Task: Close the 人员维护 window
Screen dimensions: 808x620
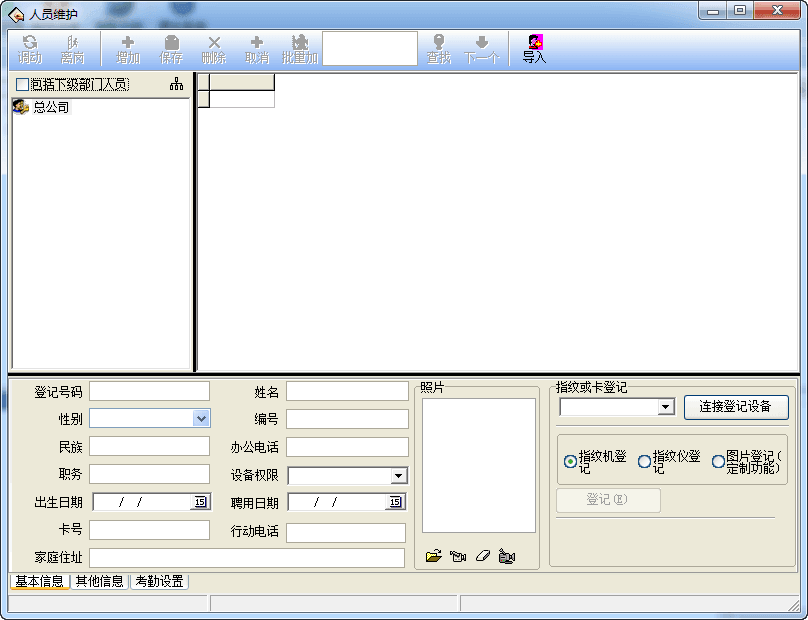Action: click(777, 11)
